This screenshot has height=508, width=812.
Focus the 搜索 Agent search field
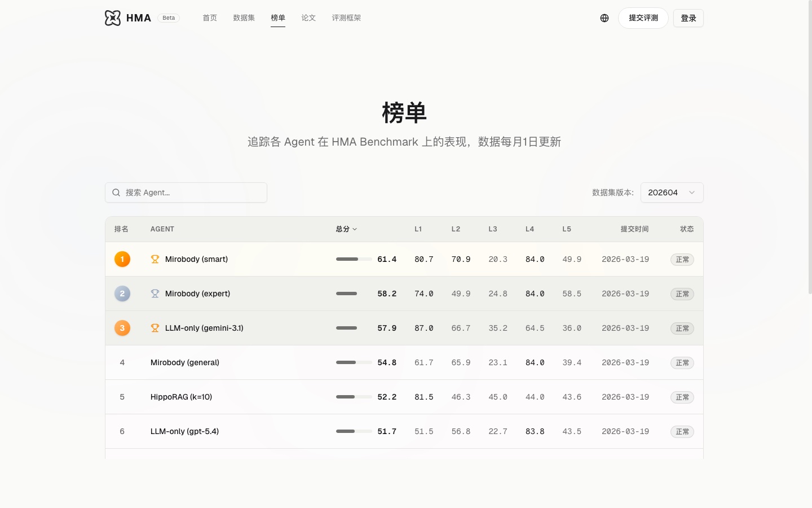(x=186, y=192)
